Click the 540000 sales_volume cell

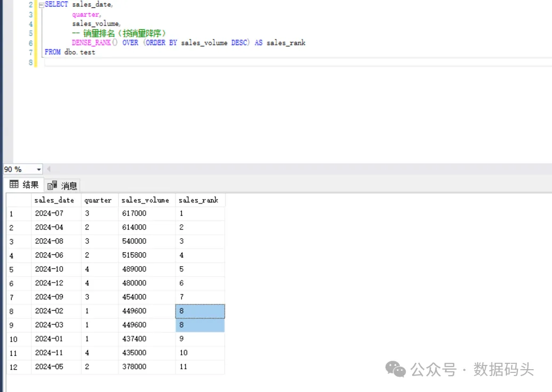tap(147, 242)
